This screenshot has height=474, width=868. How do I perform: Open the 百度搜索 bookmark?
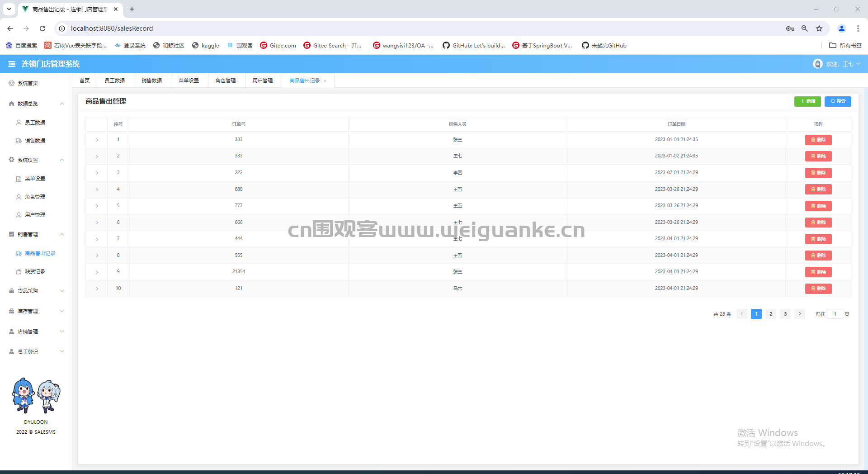tap(21, 45)
